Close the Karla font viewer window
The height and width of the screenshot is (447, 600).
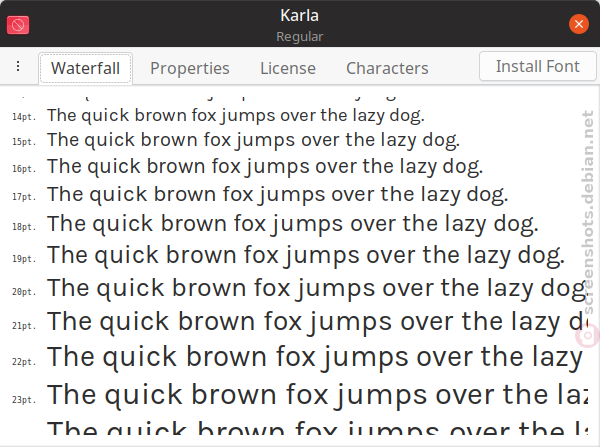point(579,24)
